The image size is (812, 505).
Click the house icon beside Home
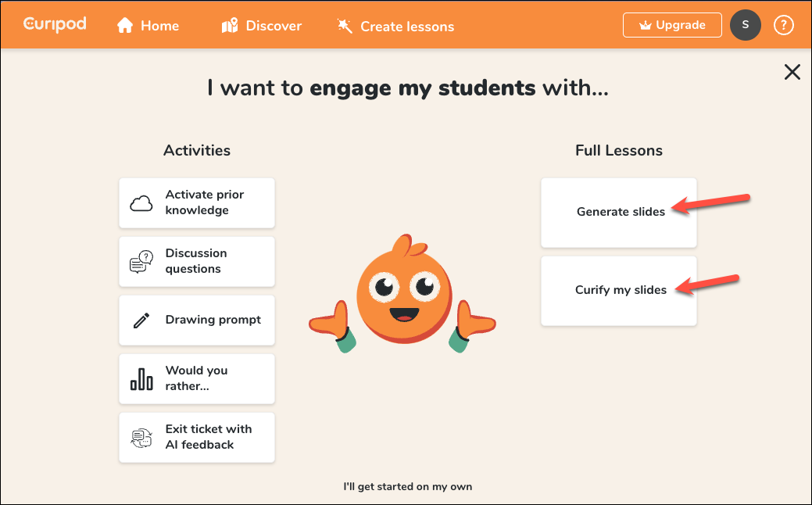pyautogui.click(x=124, y=25)
